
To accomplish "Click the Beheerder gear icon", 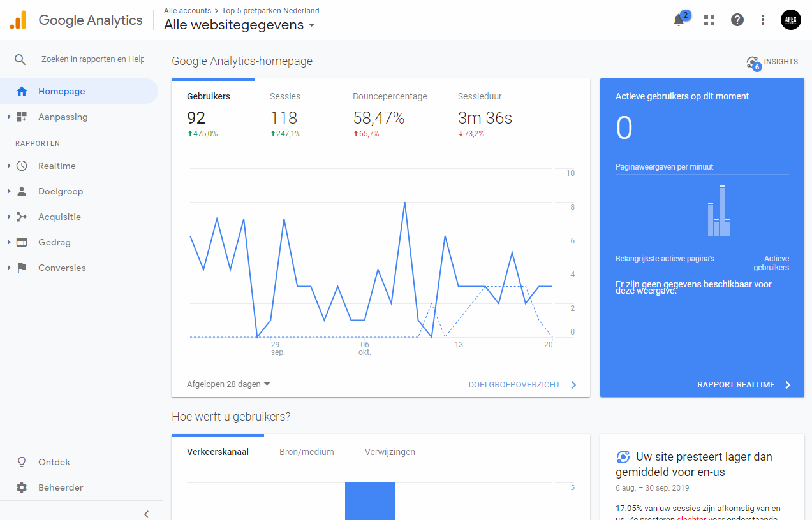I will [22, 487].
